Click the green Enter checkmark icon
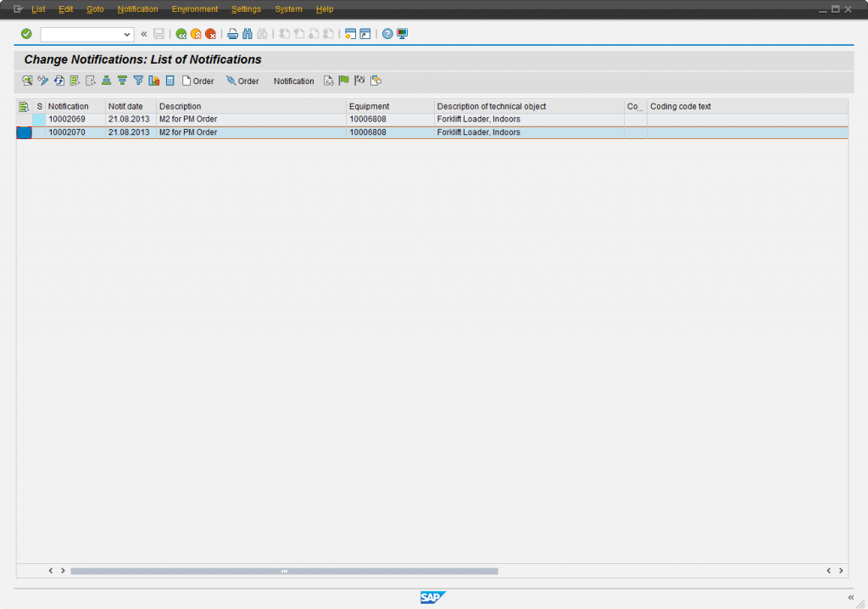 [26, 34]
